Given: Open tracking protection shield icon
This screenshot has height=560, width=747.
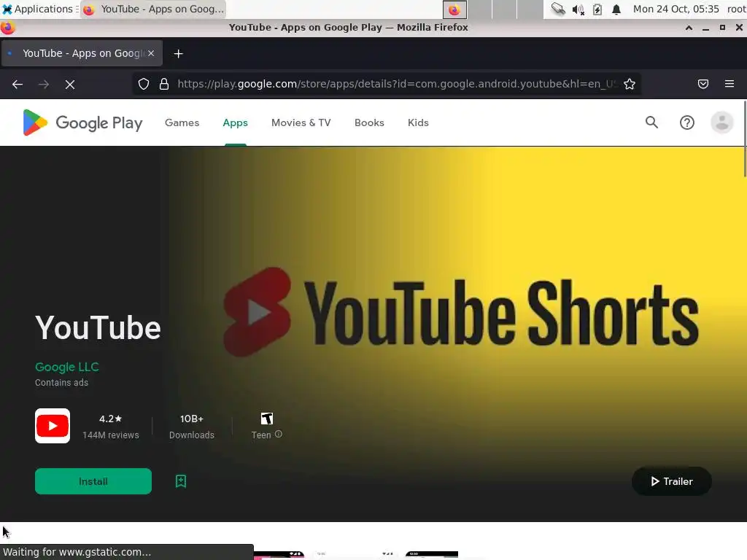Looking at the screenshot, I should point(144,85).
